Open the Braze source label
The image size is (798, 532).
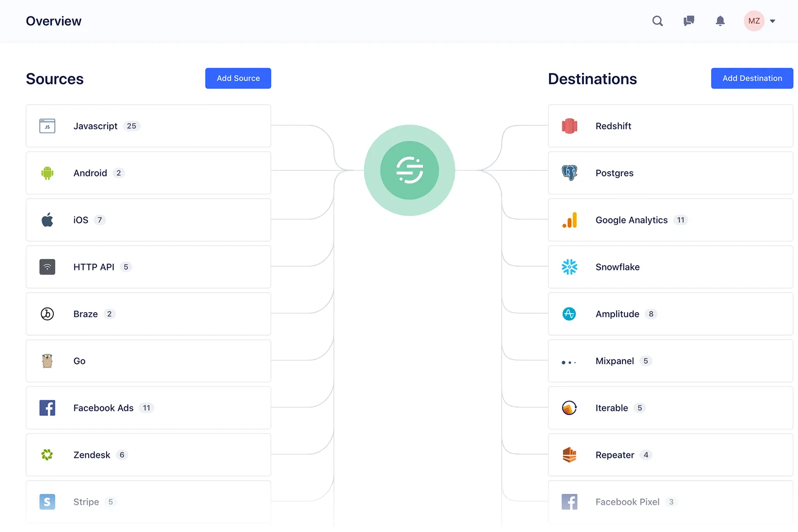click(x=86, y=314)
